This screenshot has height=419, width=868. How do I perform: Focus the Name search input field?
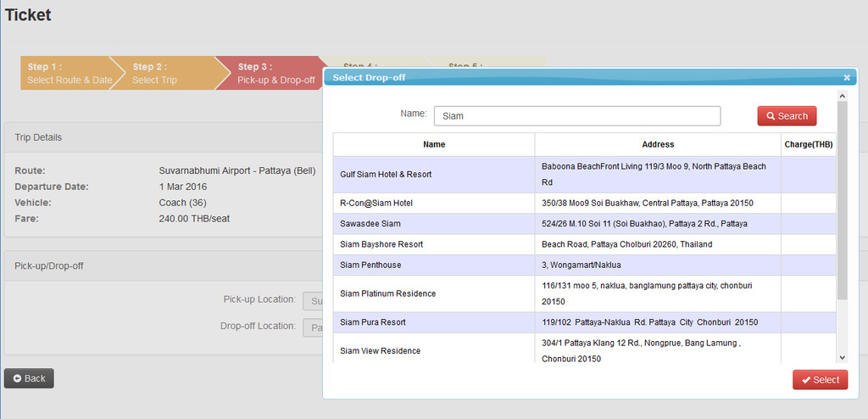click(577, 116)
